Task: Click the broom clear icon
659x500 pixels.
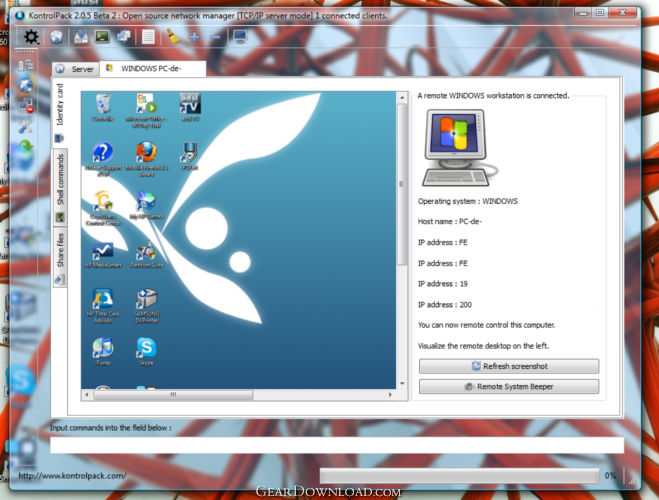Action: (x=172, y=37)
